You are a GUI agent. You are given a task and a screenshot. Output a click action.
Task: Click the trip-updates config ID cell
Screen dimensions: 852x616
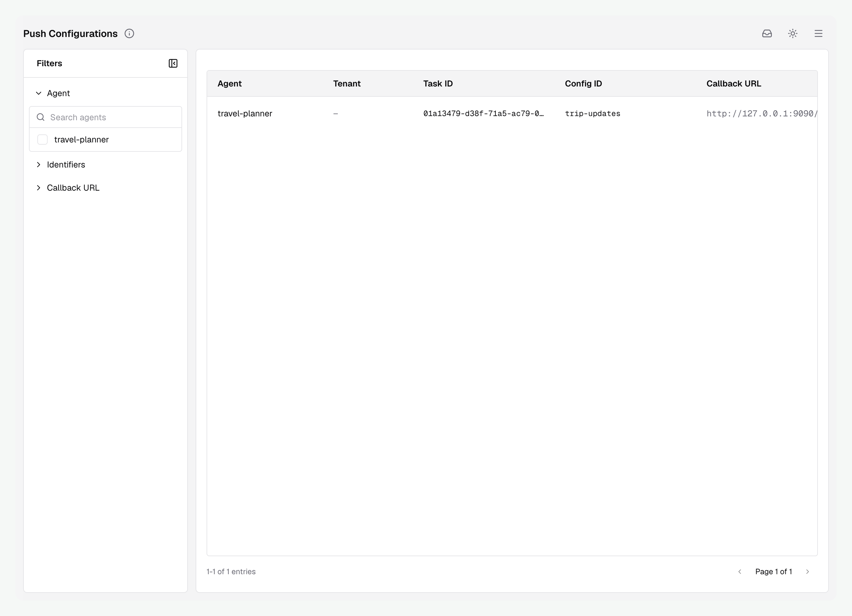click(x=592, y=113)
